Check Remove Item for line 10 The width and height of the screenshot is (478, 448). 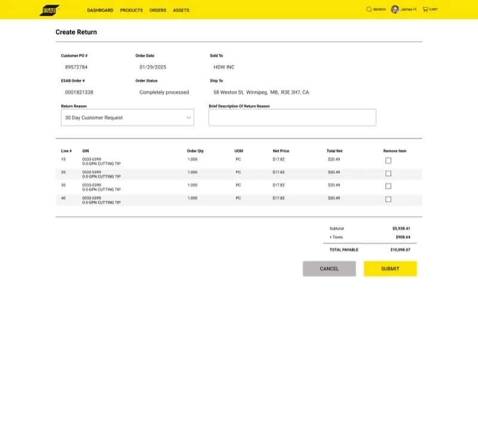(388, 161)
